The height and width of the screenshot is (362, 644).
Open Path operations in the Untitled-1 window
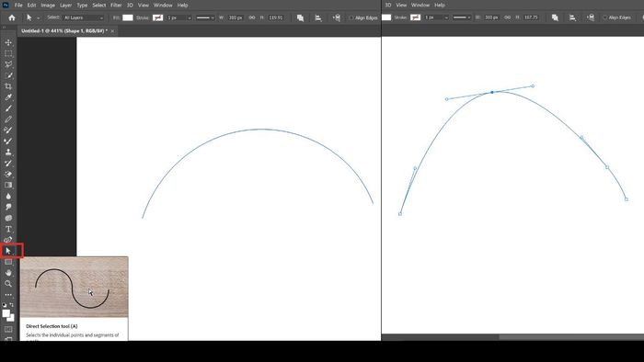click(x=300, y=17)
